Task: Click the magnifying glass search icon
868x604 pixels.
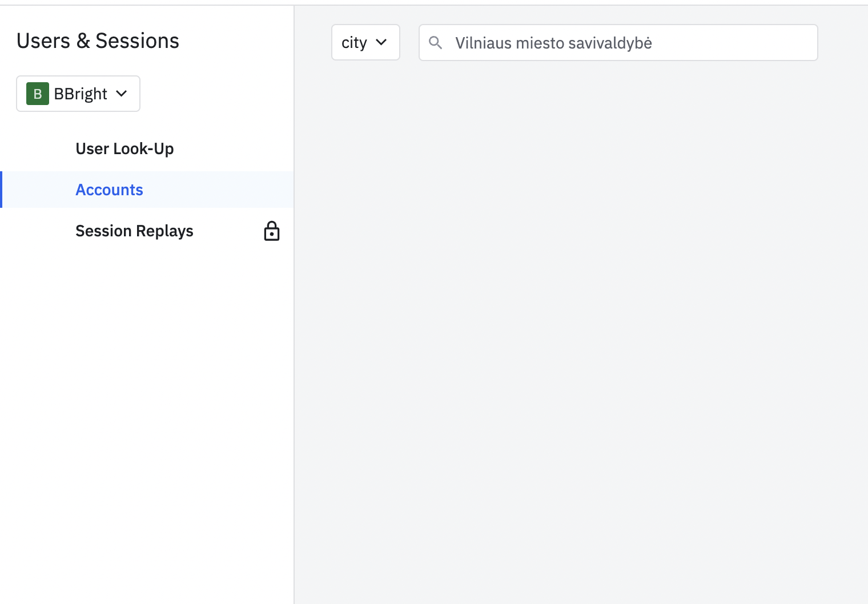Action: pyautogui.click(x=435, y=43)
